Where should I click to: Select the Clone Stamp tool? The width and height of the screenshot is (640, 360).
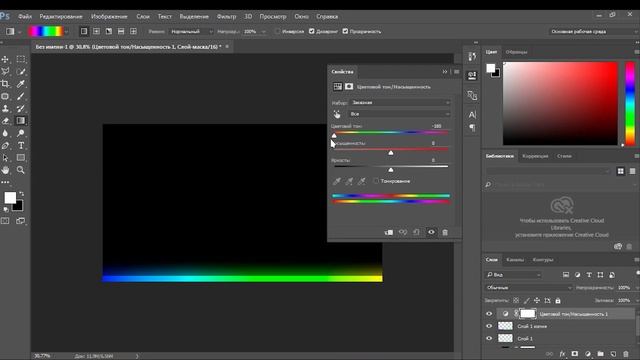(x=5, y=109)
